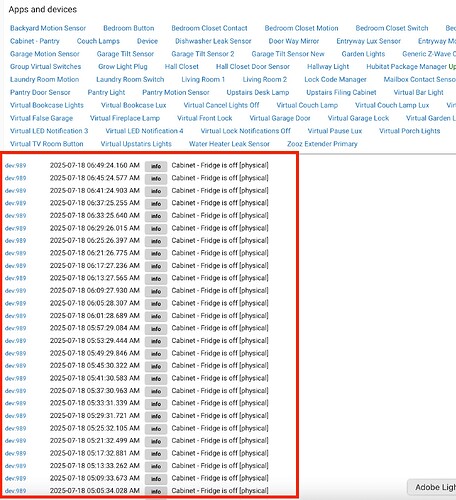Open Virtual False Garage link
The width and height of the screenshot is (456, 500).
click(41, 118)
